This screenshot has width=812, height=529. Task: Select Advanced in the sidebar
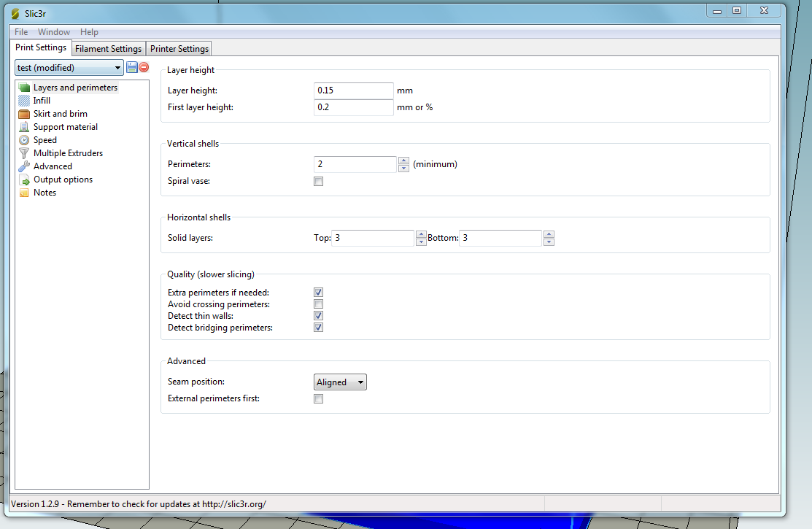click(53, 166)
